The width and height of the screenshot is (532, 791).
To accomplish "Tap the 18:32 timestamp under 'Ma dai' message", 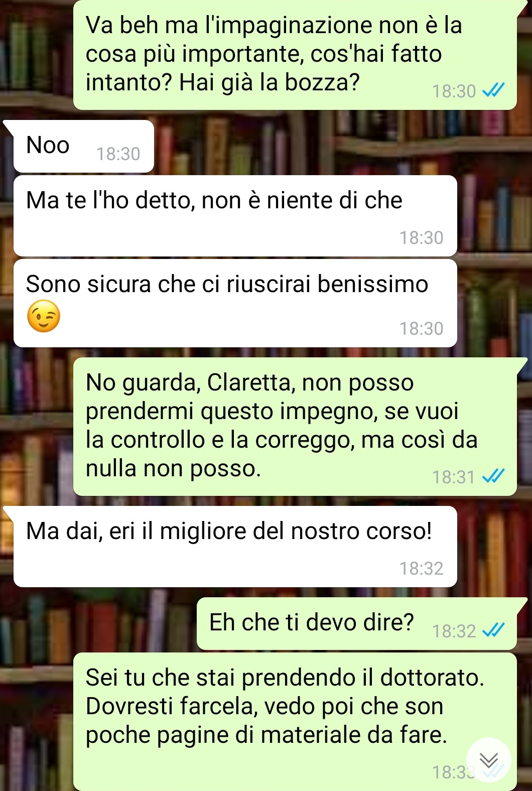I will pos(422,569).
